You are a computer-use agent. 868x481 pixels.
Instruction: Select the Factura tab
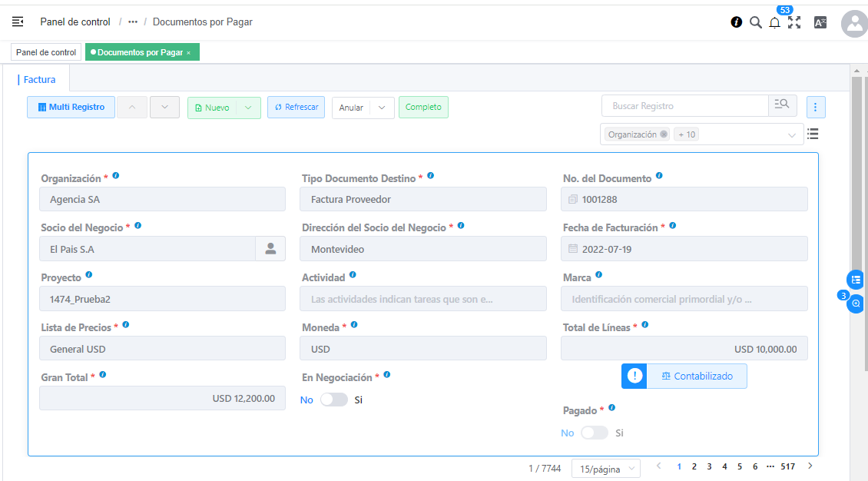39,79
